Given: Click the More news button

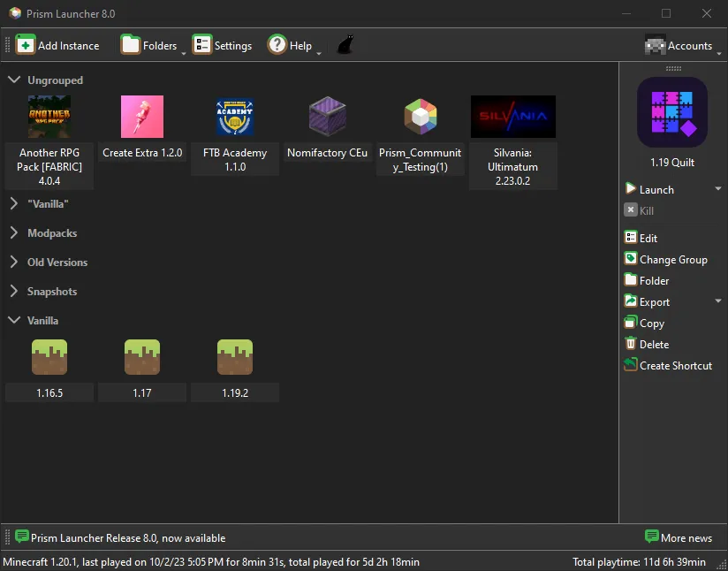Looking at the screenshot, I should tap(679, 537).
